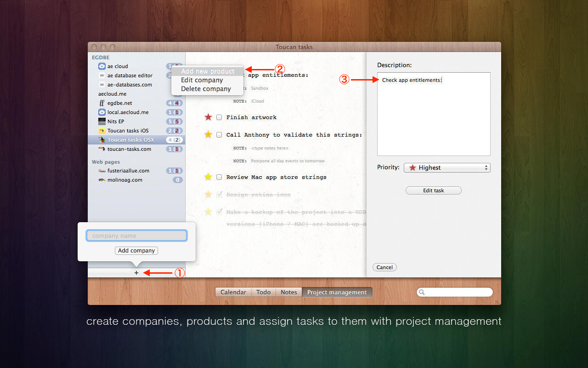Tick the Review Mac app store strings checkbox
Image resolution: width=588 pixels, height=368 pixels.
click(219, 177)
